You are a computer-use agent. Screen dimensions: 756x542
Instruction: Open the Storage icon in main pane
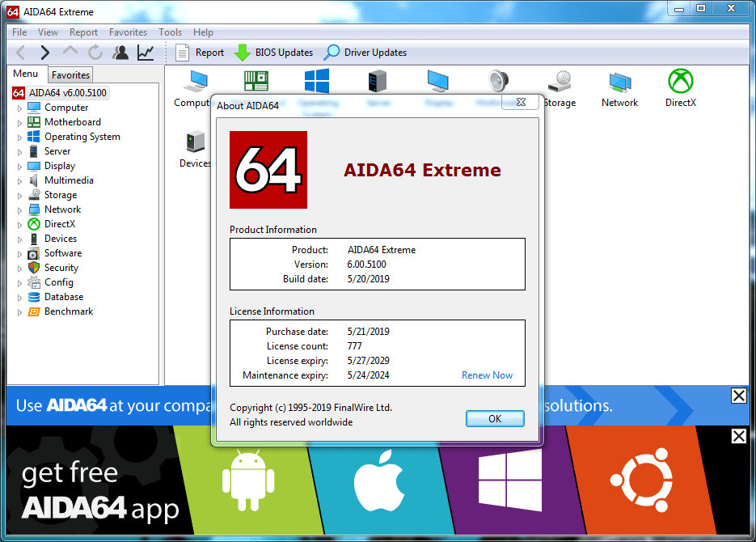[560, 81]
